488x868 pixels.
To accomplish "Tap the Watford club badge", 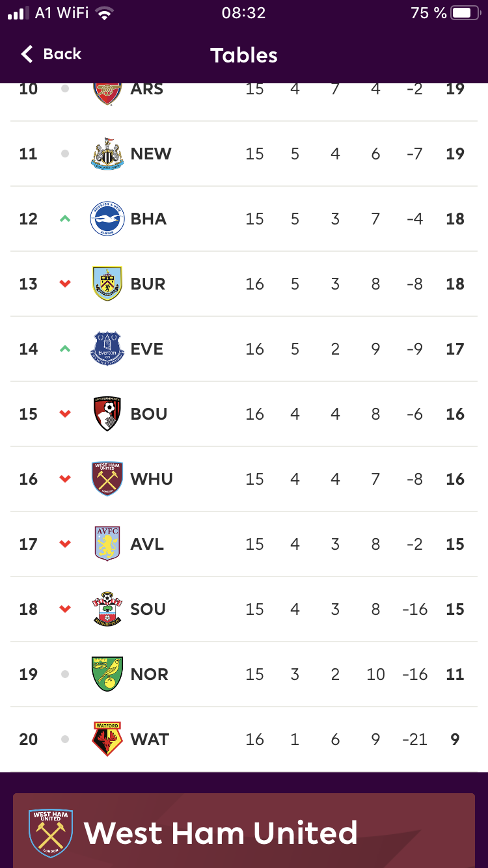I will [107, 739].
